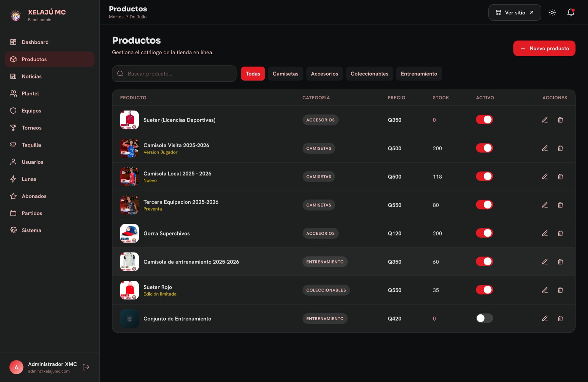
Task: Disable Sueter (Licencias Deportivas) active toggle
Action: pos(484,120)
